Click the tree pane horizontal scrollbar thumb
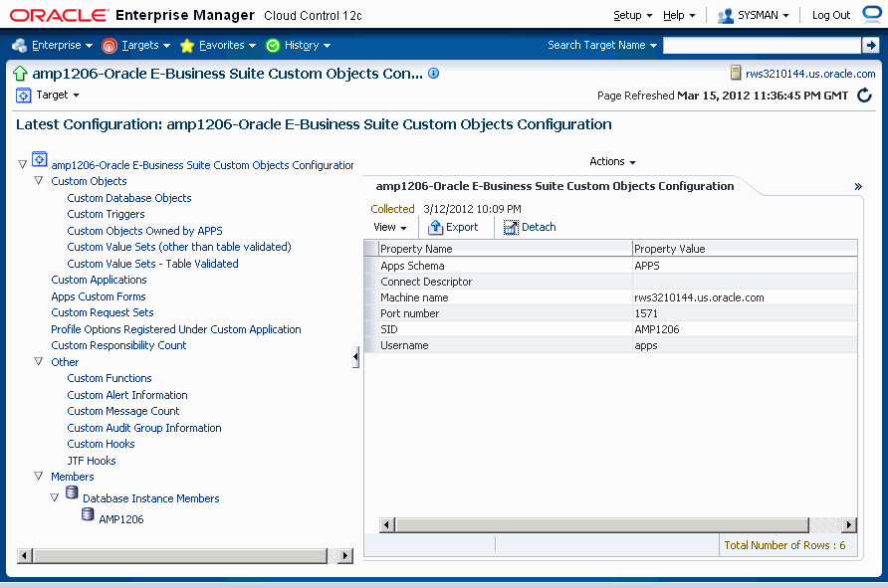 pyautogui.click(x=180, y=556)
